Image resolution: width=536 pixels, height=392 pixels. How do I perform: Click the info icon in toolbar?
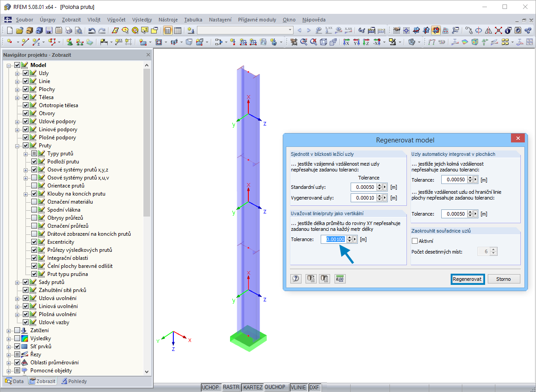point(508,31)
